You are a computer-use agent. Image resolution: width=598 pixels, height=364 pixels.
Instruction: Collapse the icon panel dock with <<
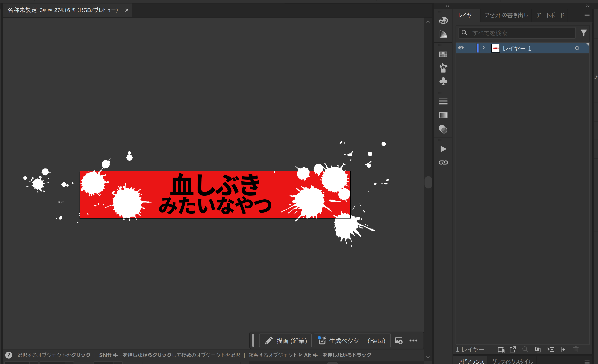coord(447,6)
